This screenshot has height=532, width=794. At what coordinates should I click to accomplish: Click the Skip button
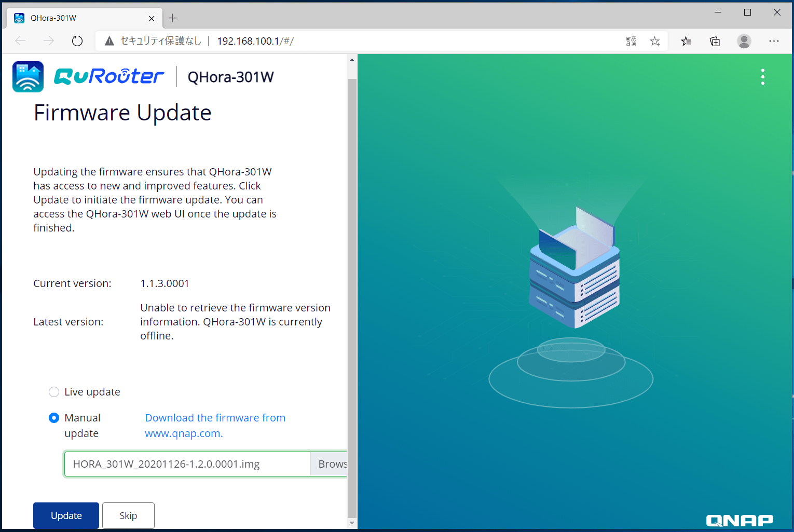pos(128,515)
